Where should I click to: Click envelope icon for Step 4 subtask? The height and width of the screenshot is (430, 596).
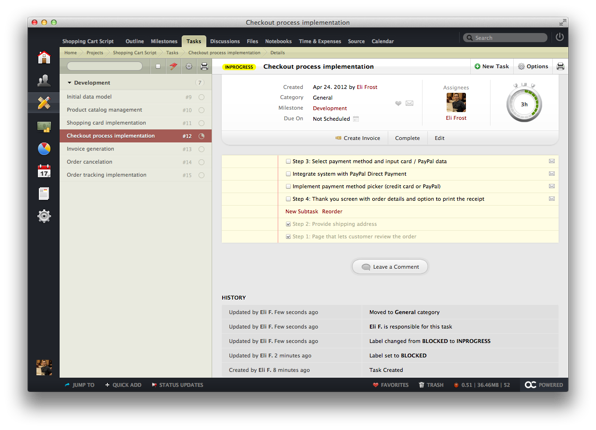coord(552,199)
